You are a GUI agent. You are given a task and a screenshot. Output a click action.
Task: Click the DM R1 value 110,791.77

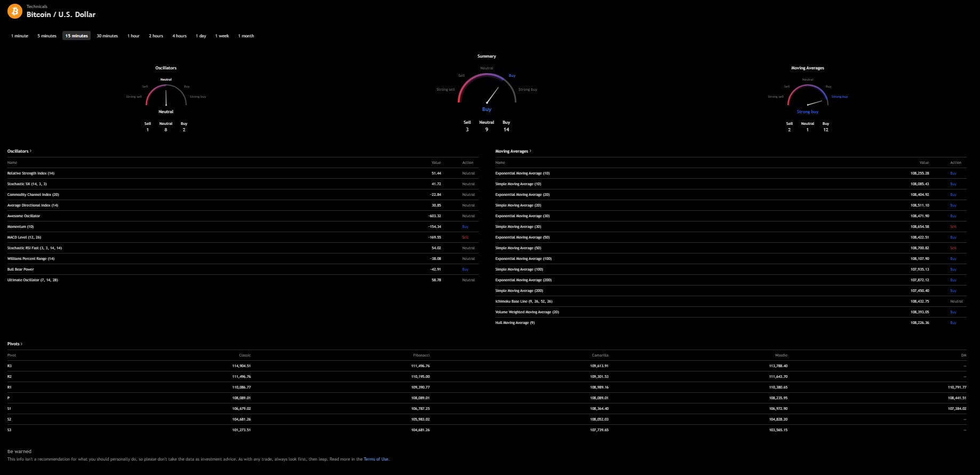click(x=957, y=387)
